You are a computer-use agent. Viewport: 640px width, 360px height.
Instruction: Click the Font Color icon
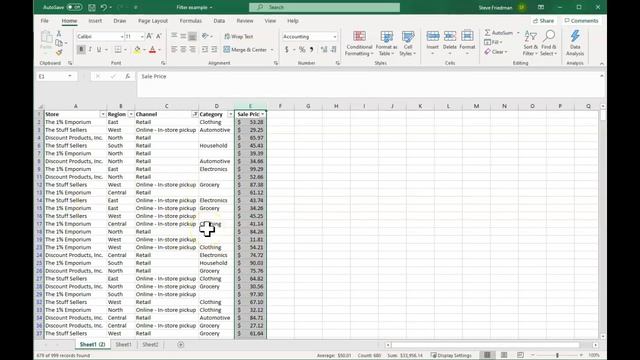[152, 49]
